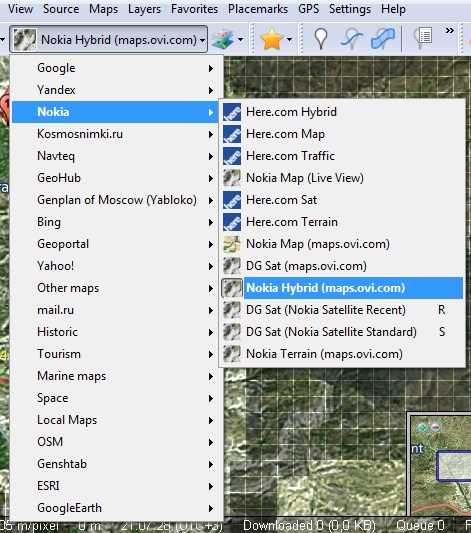Choose Nokia Terrain (maps.ovi.com)

tap(342, 354)
